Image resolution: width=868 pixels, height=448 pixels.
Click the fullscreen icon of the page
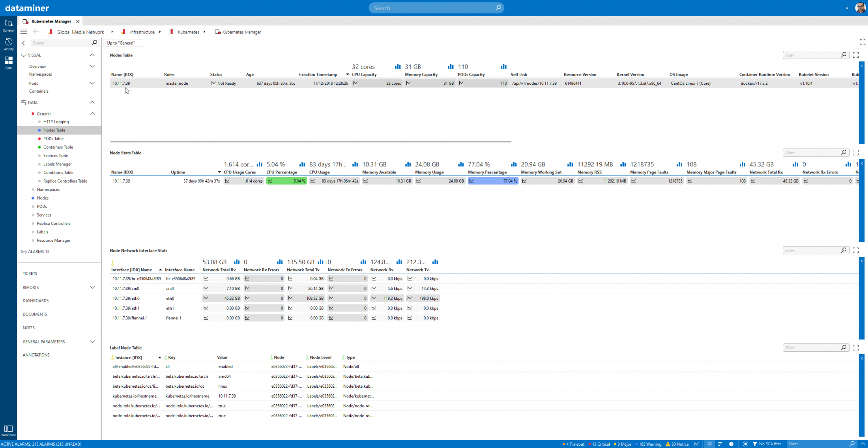(862, 42)
